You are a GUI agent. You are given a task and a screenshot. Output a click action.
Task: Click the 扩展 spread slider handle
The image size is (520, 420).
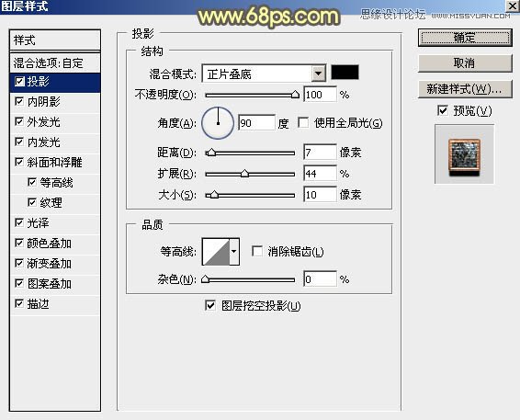pyautogui.click(x=244, y=174)
